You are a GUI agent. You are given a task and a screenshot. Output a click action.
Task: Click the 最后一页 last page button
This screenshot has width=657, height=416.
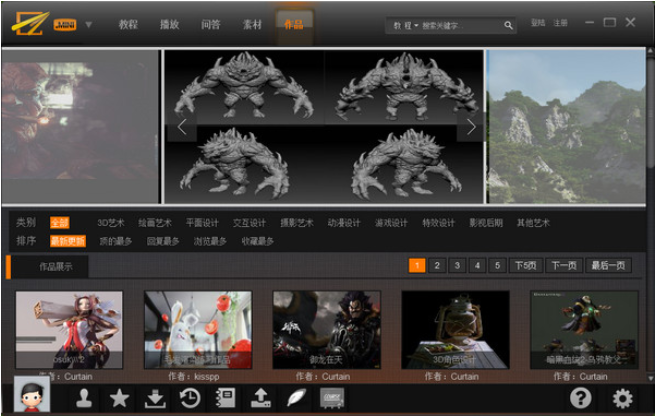608,265
